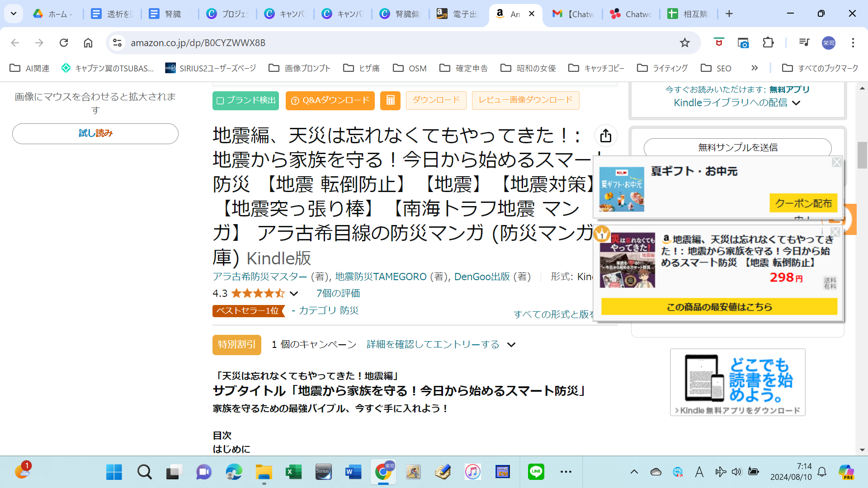Click the screenshot extension icon

(x=743, y=42)
